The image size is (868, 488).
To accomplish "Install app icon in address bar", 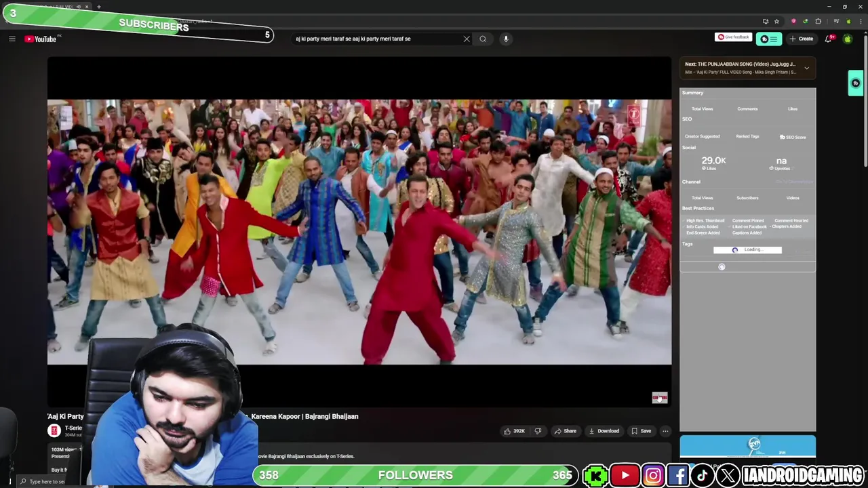I will pyautogui.click(x=766, y=21).
